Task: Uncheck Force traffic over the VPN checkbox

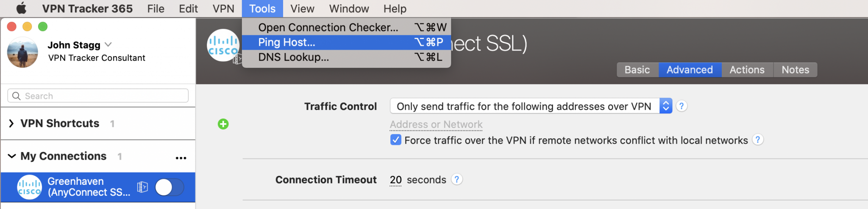Action: click(395, 140)
